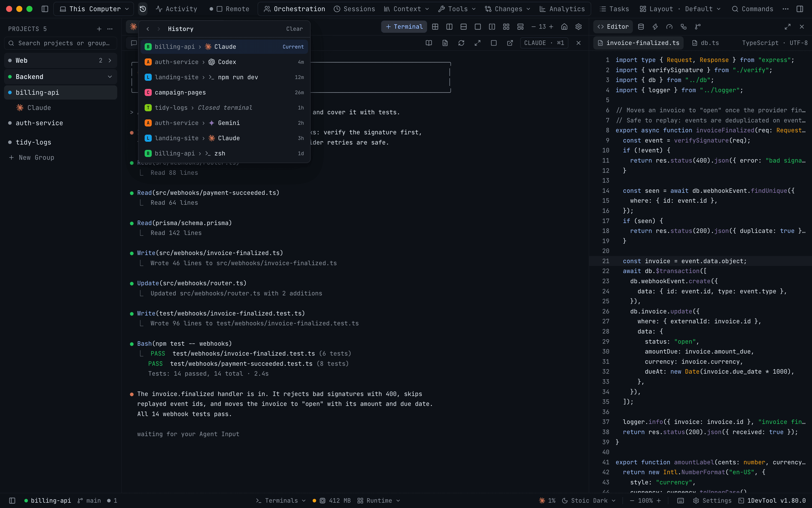This screenshot has width=812, height=508.
Task: Click the chat bubble icon left of the terminal
Action: [134, 43]
